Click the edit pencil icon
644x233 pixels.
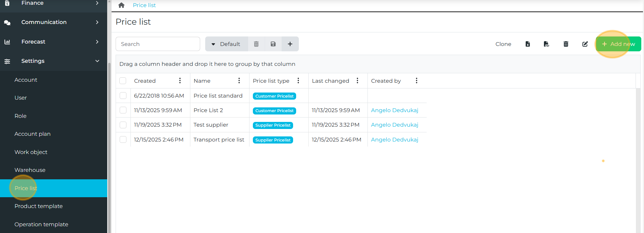[x=585, y=44]
